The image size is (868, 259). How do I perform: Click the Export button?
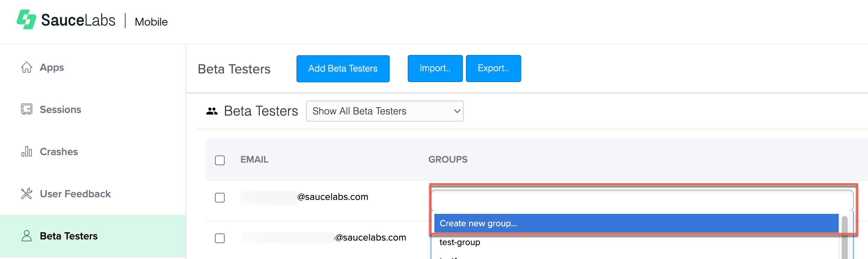coord(493,68)
